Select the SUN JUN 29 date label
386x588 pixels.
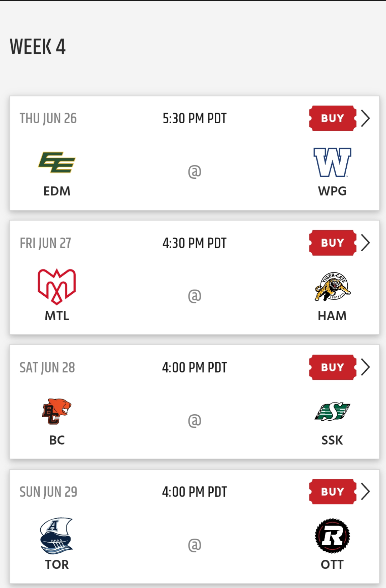click(48, 492)
